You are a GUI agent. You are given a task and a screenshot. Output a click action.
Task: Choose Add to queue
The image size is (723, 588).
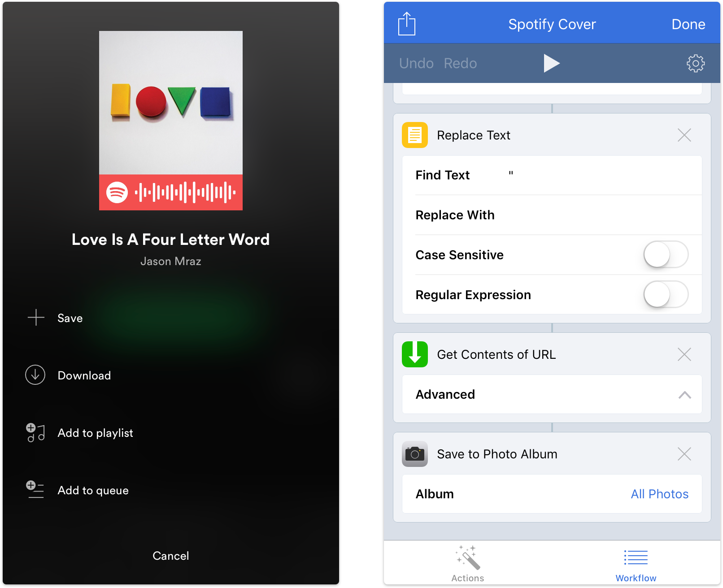[x=93, y=490]
